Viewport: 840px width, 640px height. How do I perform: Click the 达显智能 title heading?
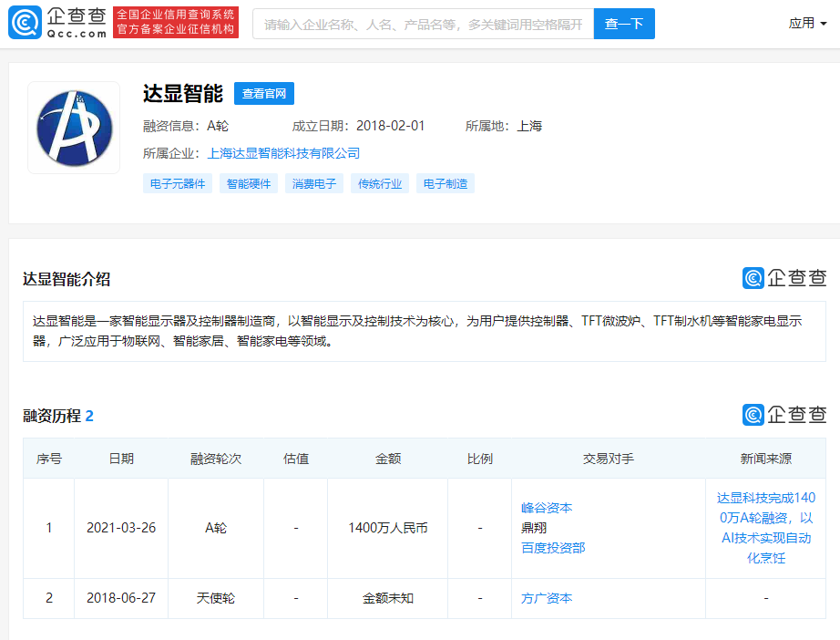(x=183, y=94)
